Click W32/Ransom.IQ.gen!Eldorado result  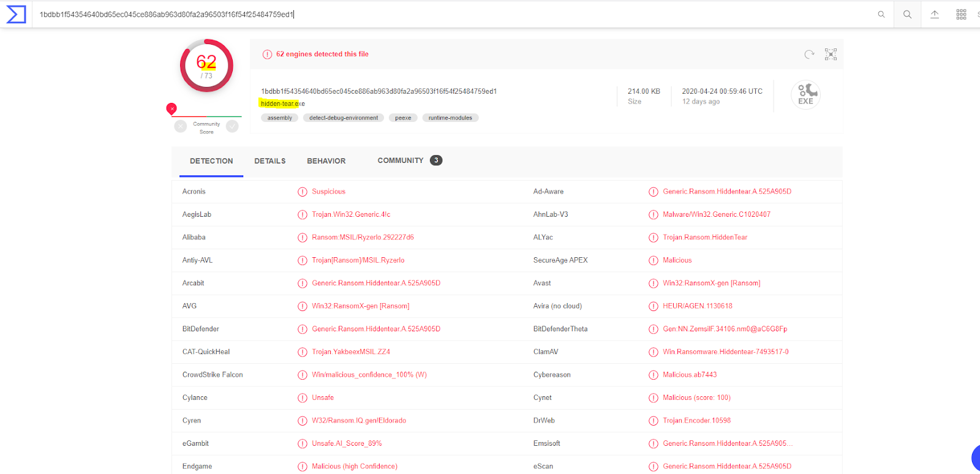[359, 420]
